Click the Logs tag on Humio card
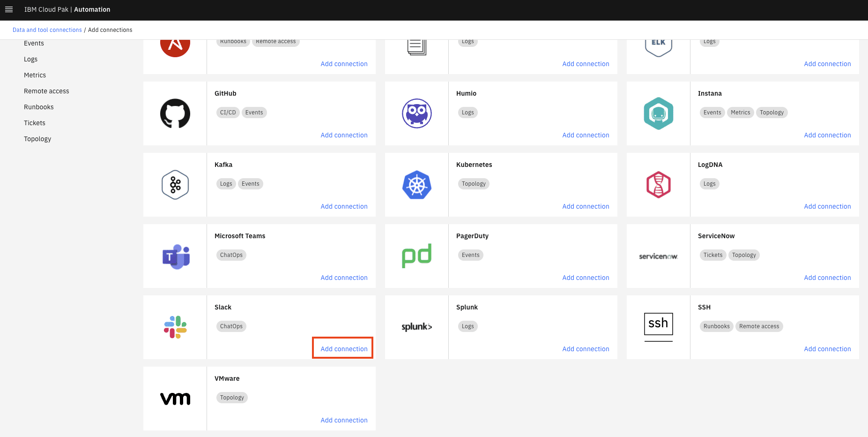The width and height of the screenshot is (868, 437). click(468, 113)
